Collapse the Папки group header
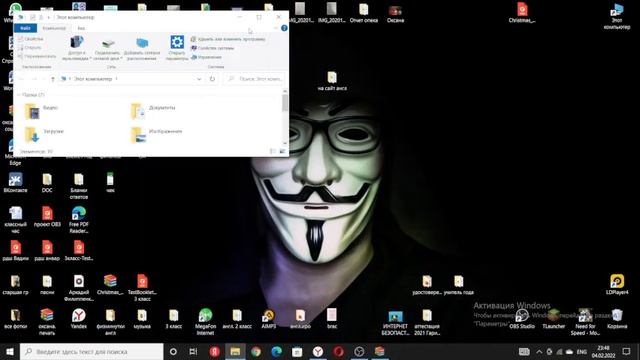This screenshot has height=360, width=640. click(x=32, y=95)
